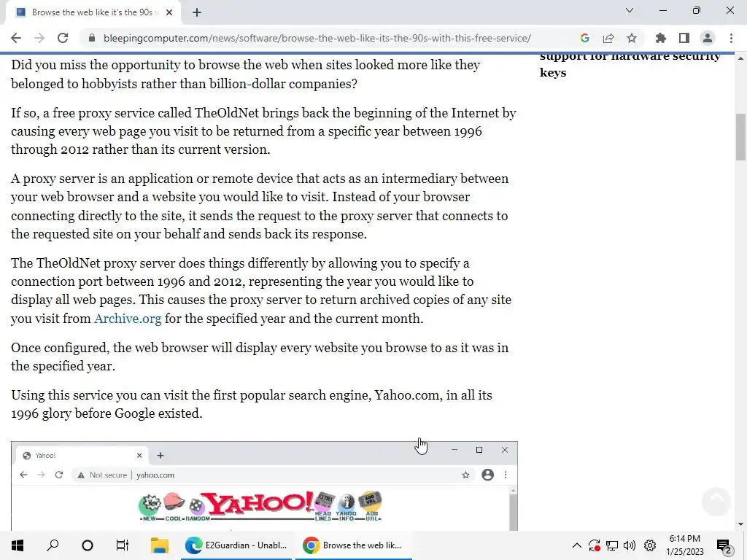Open a new browser tab
The width and height of the screenshot is (747, 560).
point(197,12)
